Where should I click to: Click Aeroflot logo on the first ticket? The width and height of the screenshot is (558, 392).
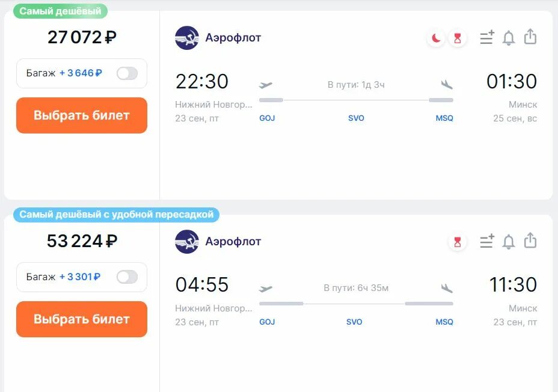(x=187, y=38)
